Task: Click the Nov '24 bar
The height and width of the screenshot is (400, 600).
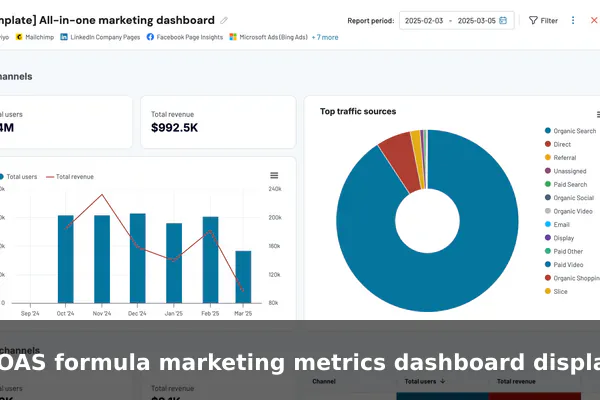Action: [x=102, y=259]
